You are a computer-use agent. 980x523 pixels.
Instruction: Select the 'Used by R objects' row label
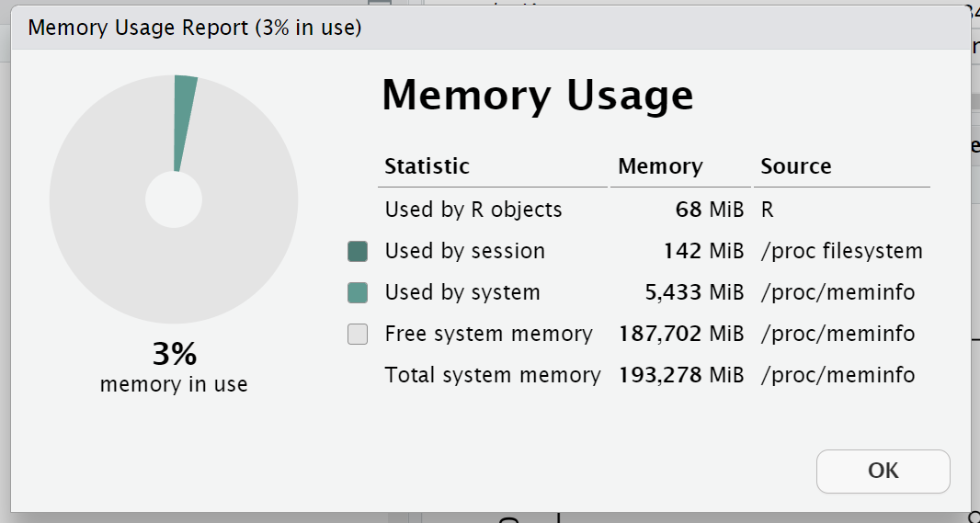tap(473, 210)
